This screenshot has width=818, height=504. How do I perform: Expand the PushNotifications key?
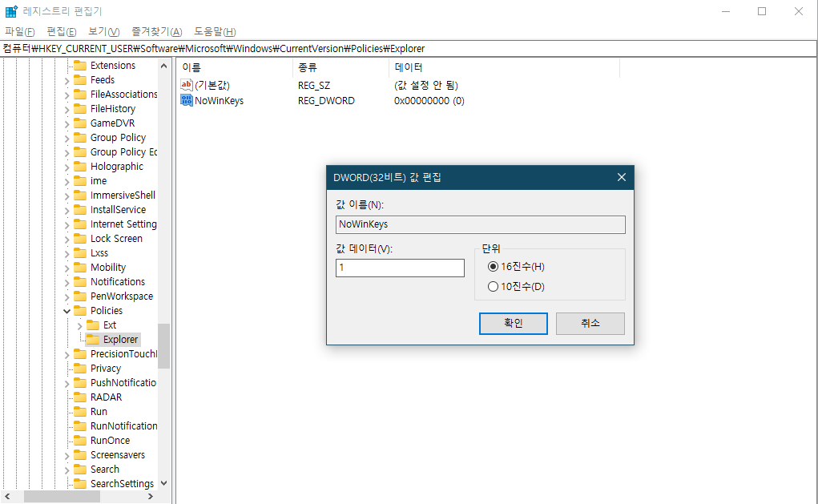66,384
